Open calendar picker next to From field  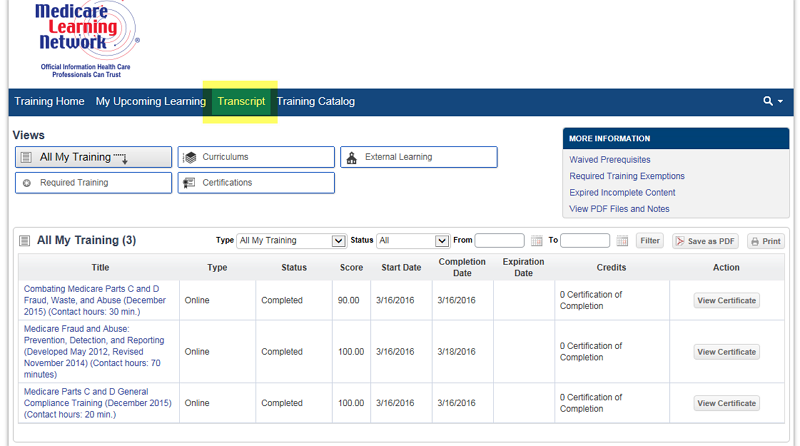536,241
